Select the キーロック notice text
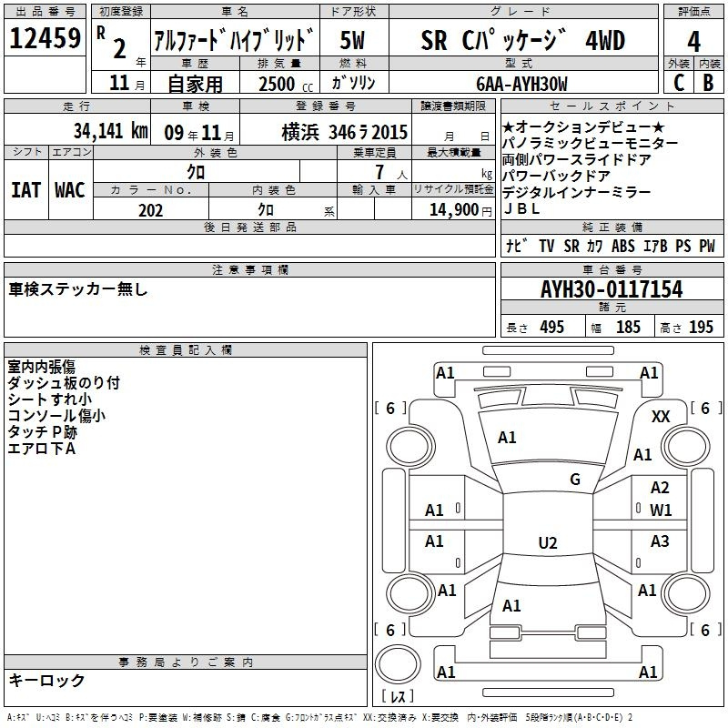728x728 pixels. tap(46, 681)
